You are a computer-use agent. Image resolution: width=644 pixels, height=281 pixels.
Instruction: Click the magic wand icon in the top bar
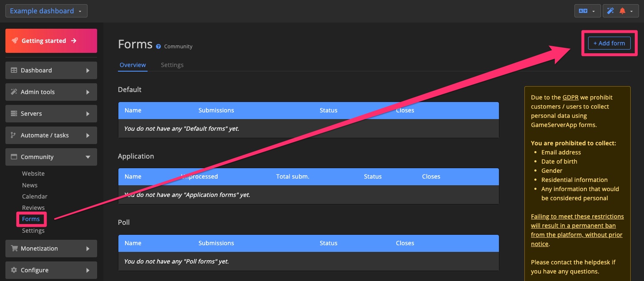click(x=610, y=10)
